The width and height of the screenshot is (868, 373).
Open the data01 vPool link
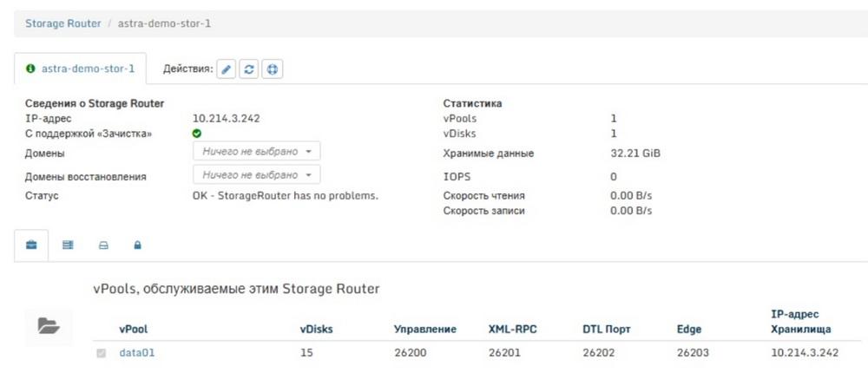137,352
